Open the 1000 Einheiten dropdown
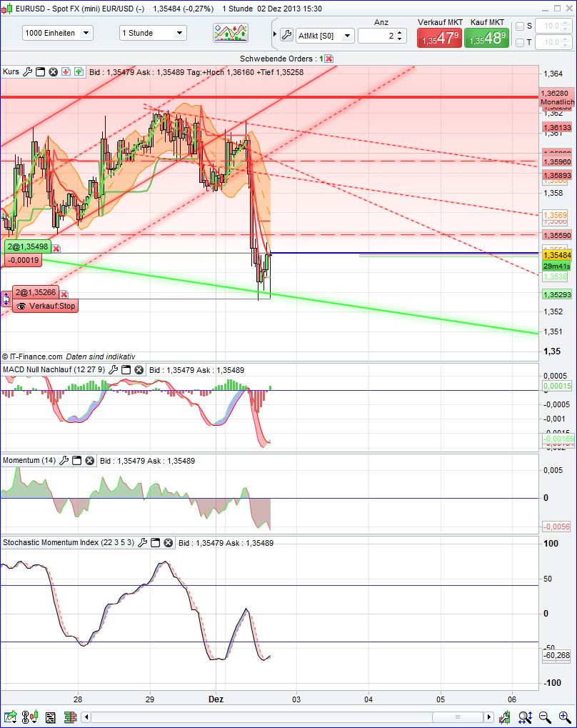Screen dimensions: 577x728 57,33
